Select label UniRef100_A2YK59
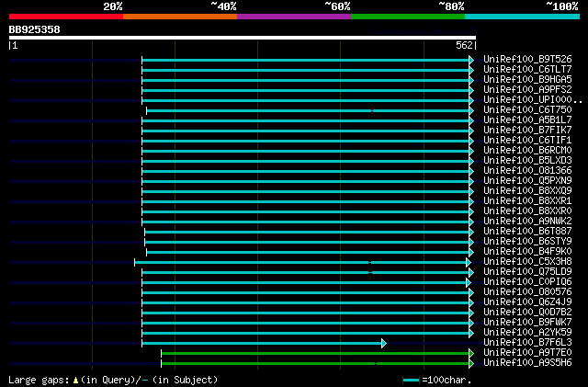Screen dimensions: 588x387 (x=527, y=333)
